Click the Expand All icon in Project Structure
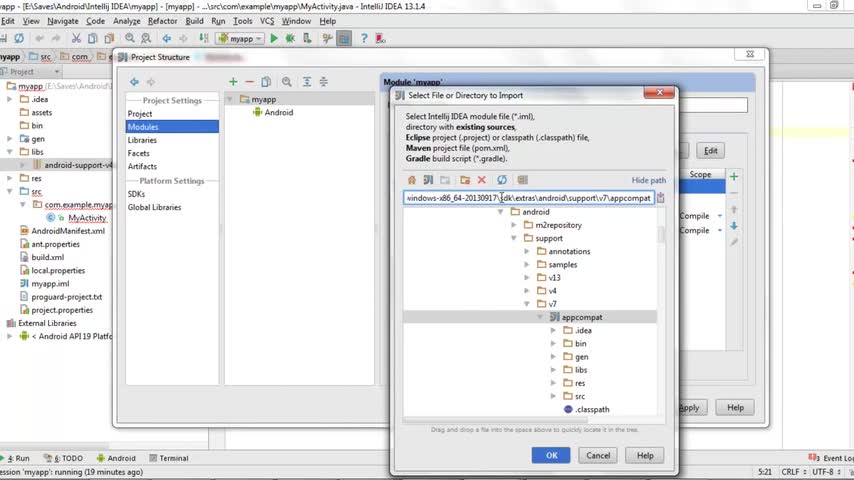 tap(307, 82)
